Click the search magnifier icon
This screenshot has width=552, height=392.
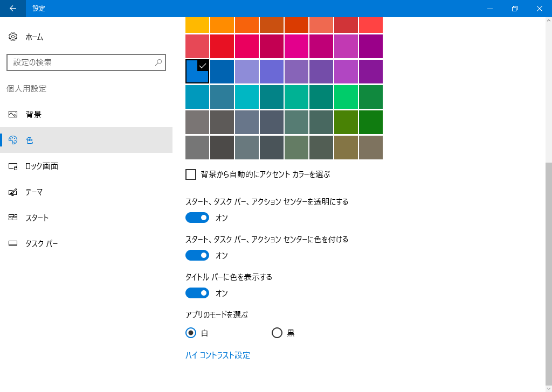coord(158,62)
